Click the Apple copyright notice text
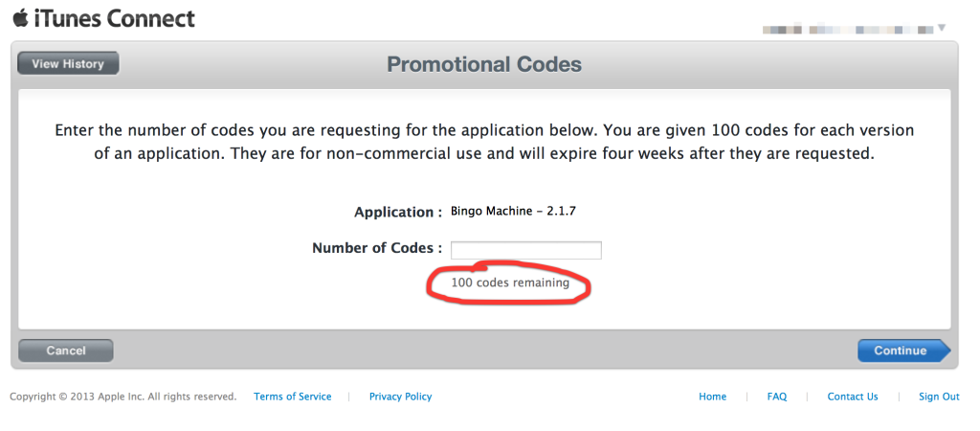The height and width of the screenshot is (431, 980). click(122, 397)
